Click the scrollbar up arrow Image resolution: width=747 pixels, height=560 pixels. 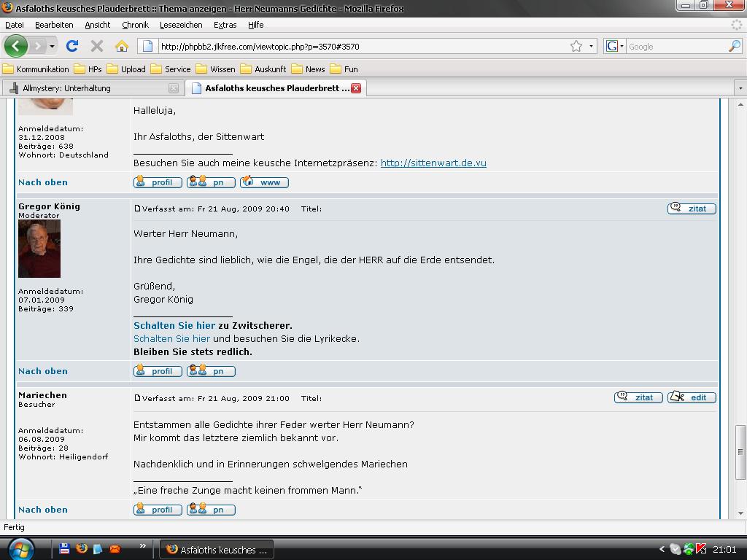coord(740,104)
